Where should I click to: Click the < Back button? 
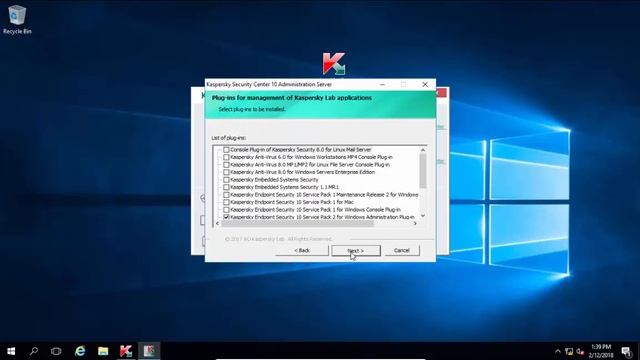[302, 250]
